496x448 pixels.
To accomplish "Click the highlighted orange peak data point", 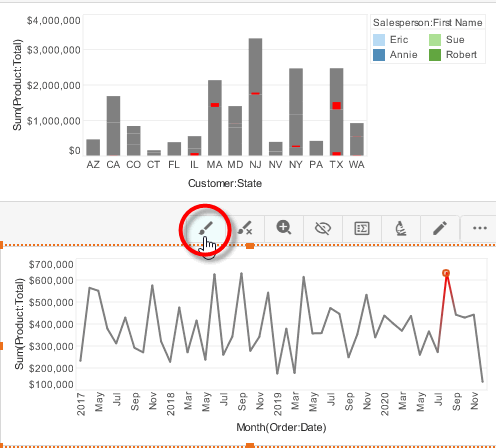I will click(x=446, y=273).
